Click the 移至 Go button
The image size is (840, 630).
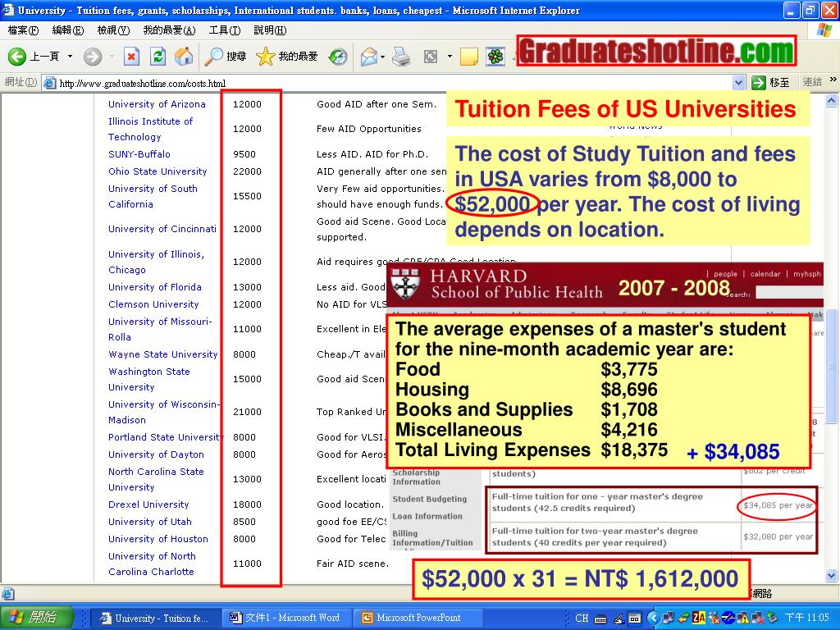[x=771, y=83]
